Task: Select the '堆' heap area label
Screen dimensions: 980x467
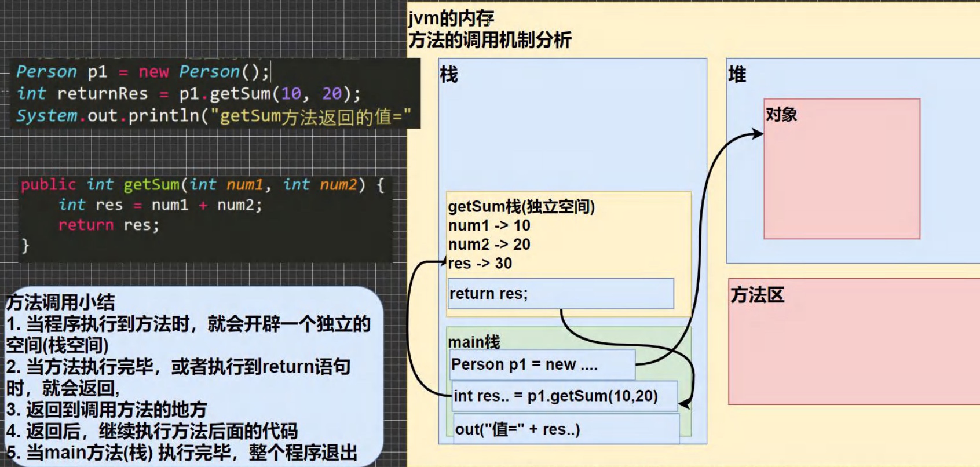Action: [737, 74]
